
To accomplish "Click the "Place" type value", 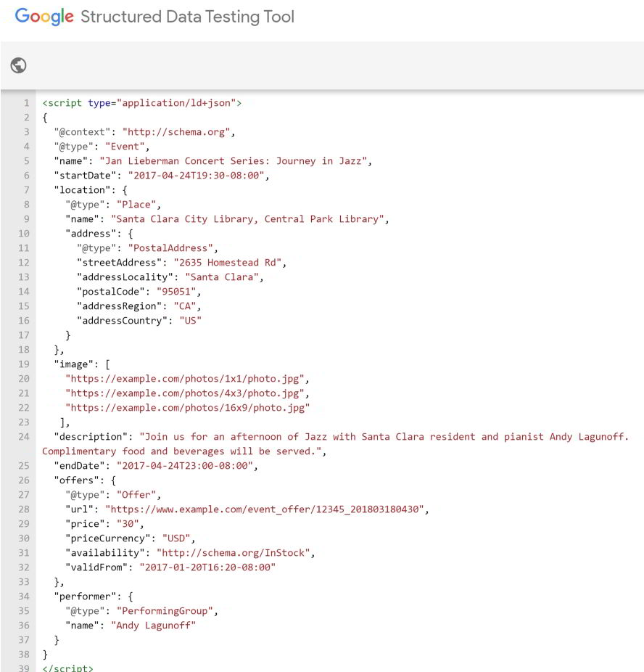I will coord(136,205).
